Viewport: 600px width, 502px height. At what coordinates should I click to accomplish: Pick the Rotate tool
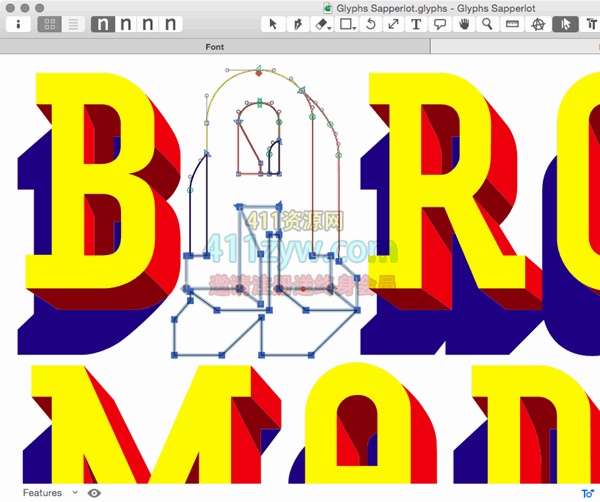tap(371, 24)
